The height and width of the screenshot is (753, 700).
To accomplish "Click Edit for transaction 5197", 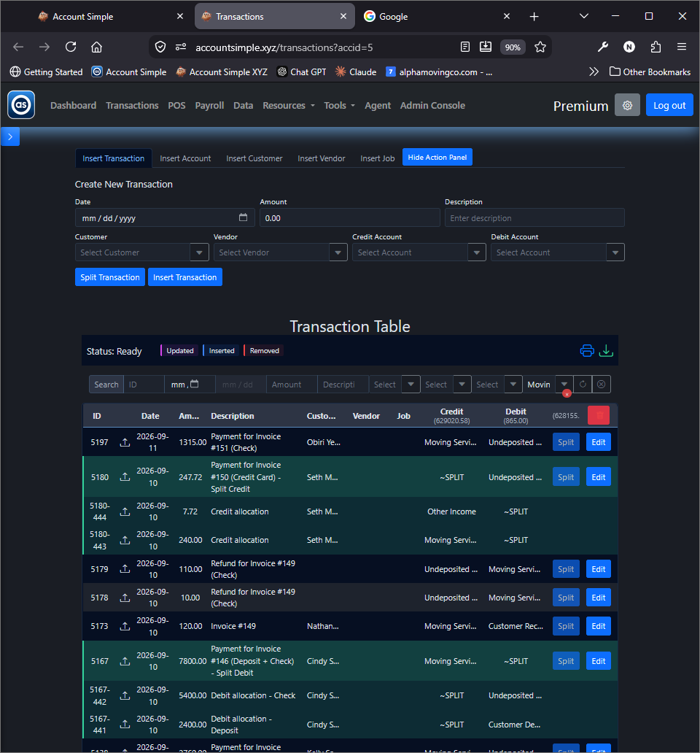I will (x=599, y=442).
